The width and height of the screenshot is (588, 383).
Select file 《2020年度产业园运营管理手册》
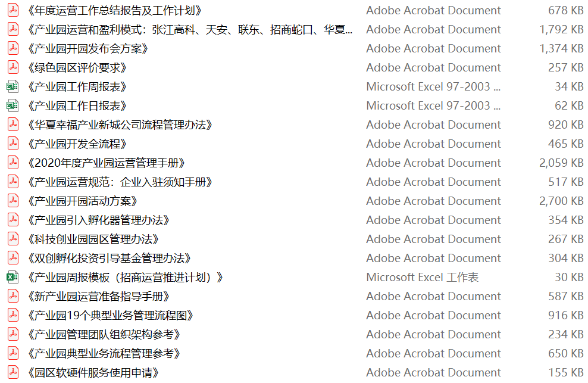(x=106, y=163)
